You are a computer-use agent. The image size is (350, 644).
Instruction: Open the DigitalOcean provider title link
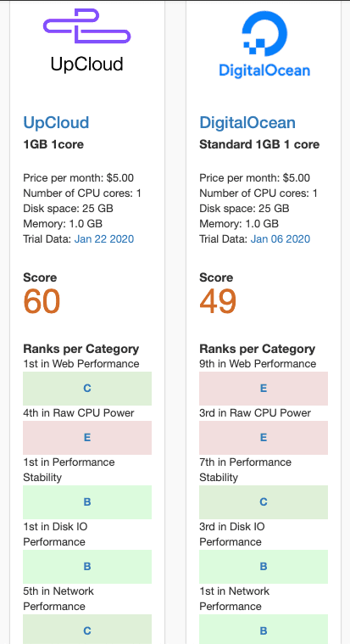(x=247, y=122)
